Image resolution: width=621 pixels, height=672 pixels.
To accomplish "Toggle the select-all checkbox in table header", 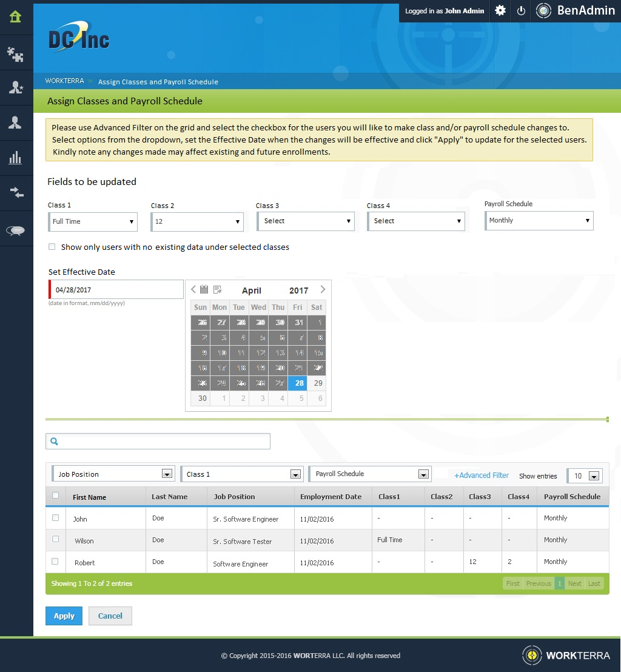I will (x=56, y=496).
